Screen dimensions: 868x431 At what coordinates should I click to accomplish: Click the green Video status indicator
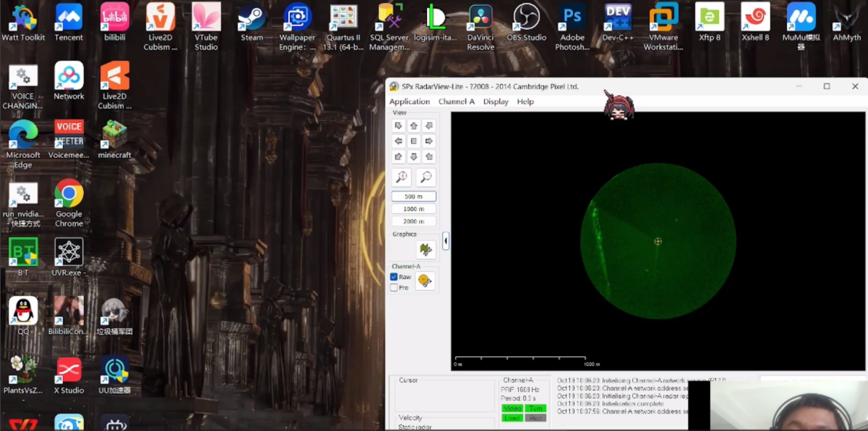[x=512, y=408]
